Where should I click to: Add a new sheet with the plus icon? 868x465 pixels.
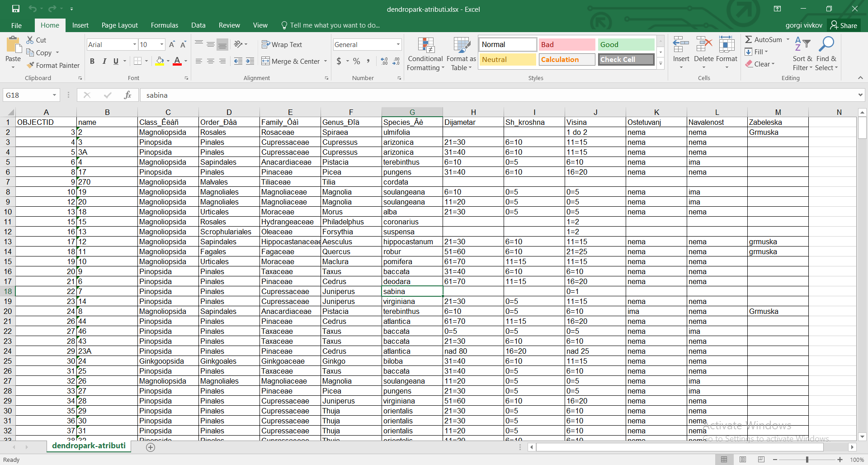point(151,447)
